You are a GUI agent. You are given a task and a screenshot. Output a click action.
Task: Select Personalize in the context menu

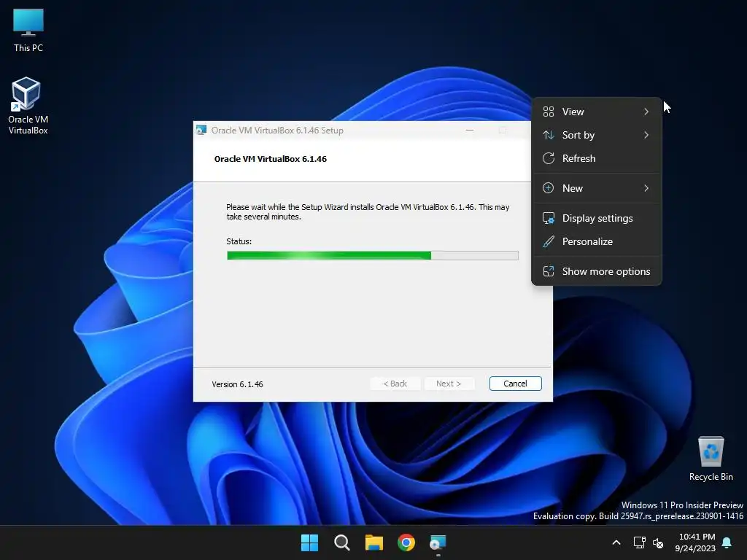pyautogui.click(x=596, y=241)
